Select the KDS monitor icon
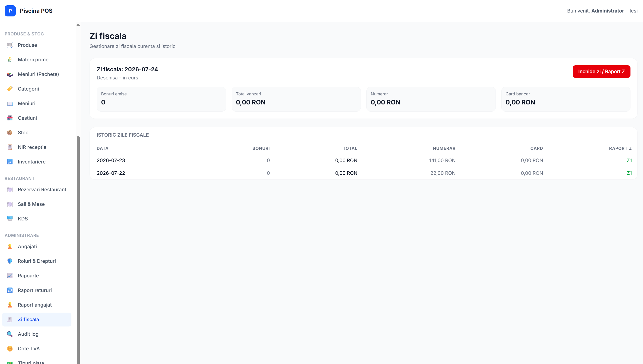The height and width of the screenshot is (364, 643). (x=10, y=219)
